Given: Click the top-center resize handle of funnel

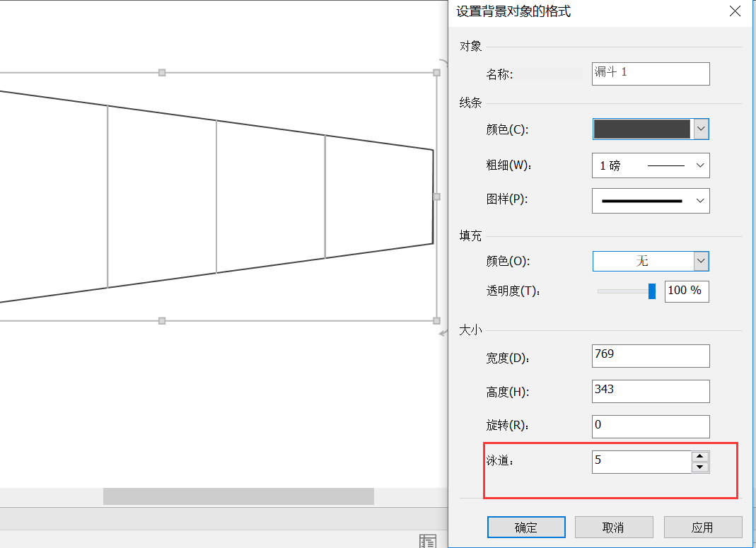Looking at the screenshot, I should coord(162,72).
